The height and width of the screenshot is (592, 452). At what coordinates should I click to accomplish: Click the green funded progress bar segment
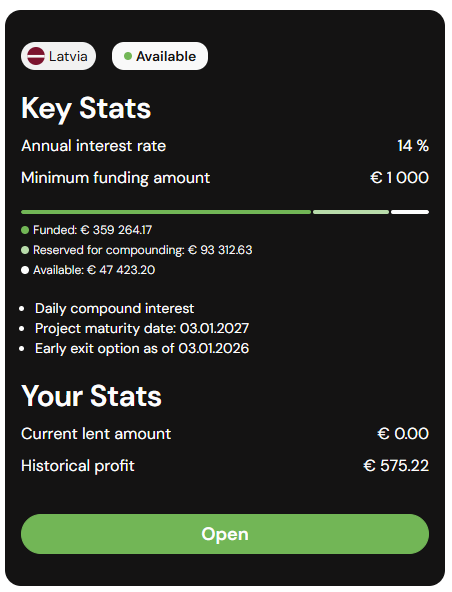click(x=166, y=212)
